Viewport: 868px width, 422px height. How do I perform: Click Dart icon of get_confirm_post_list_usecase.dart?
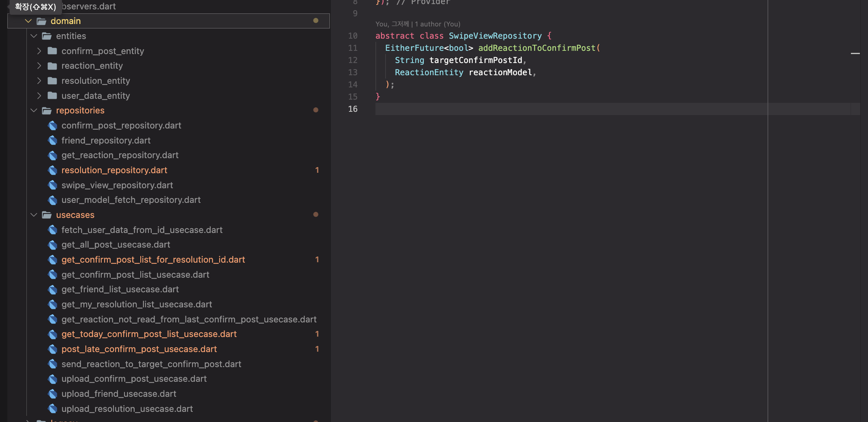pyautogui.click(x=52, y=274)
